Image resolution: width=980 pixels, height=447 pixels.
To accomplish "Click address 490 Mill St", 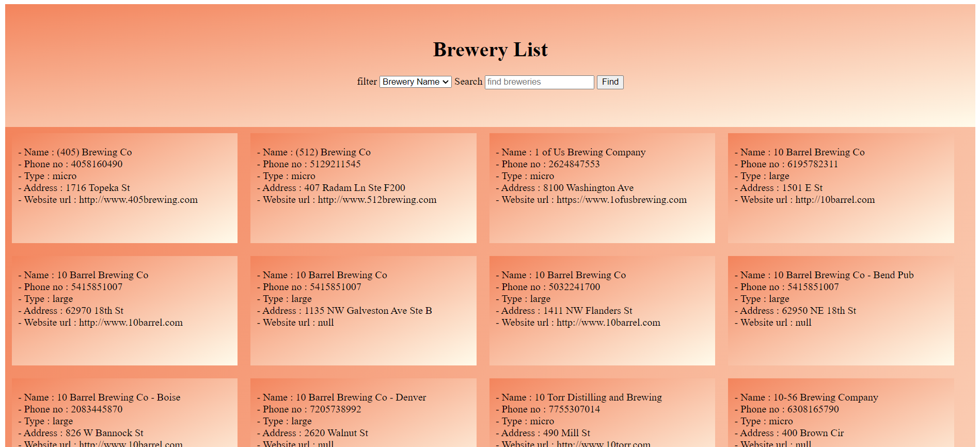I will click(x=566, y=433).
